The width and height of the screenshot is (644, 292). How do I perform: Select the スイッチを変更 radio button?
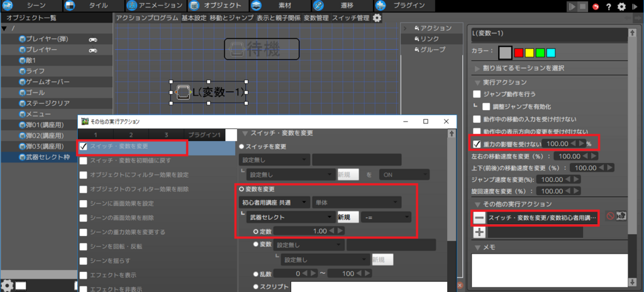241,147
